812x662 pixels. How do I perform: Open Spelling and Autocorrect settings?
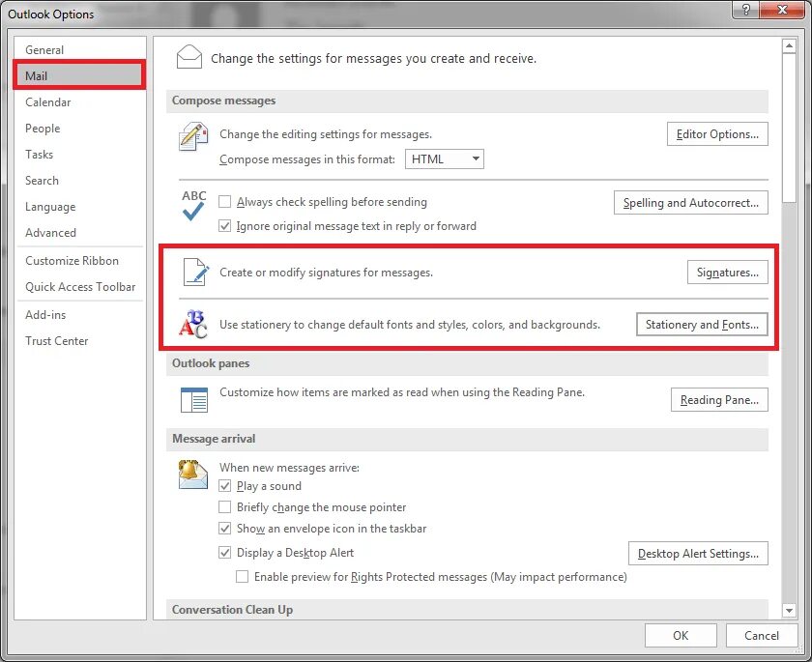pos(691,202)
